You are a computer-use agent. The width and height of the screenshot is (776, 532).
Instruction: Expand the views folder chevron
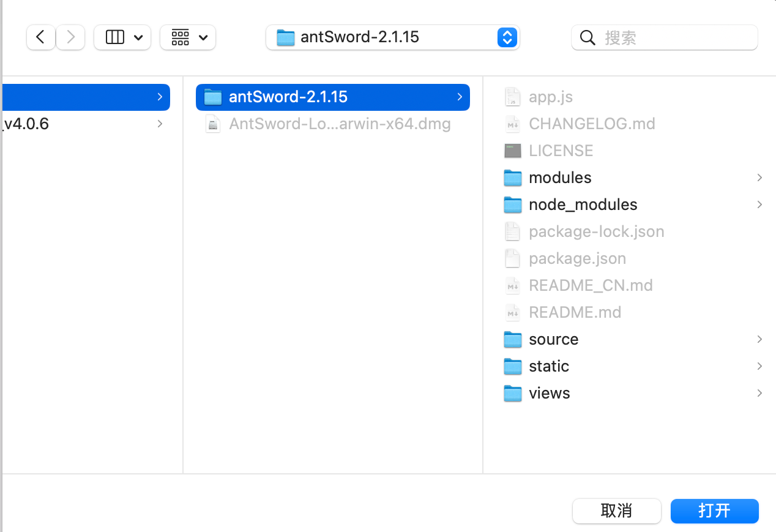tap(759, 393)
